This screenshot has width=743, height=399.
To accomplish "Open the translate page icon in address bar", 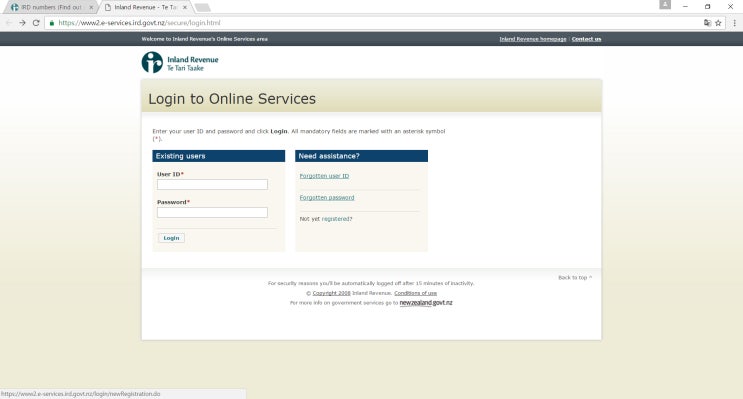I will click(x=707, y=23).
